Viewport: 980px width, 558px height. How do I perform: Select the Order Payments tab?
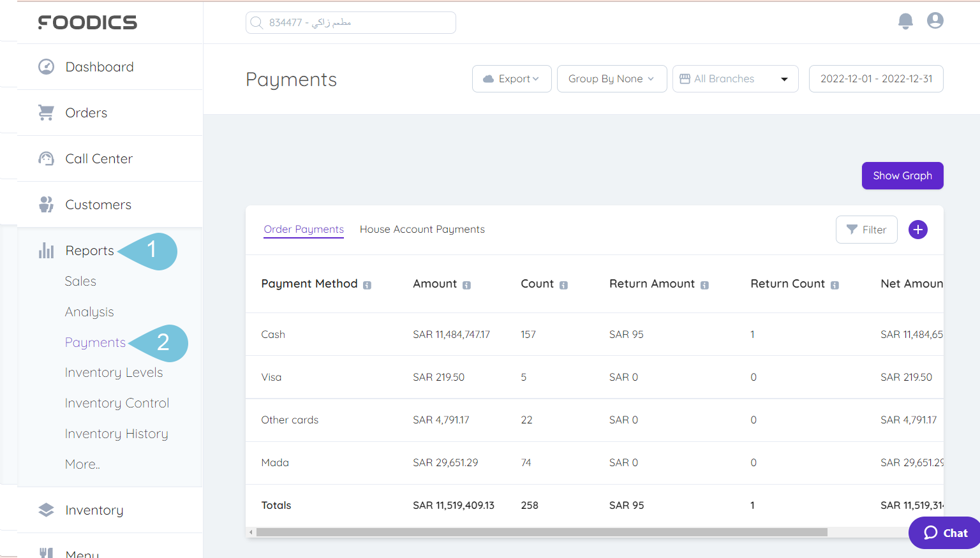point(303,229)
